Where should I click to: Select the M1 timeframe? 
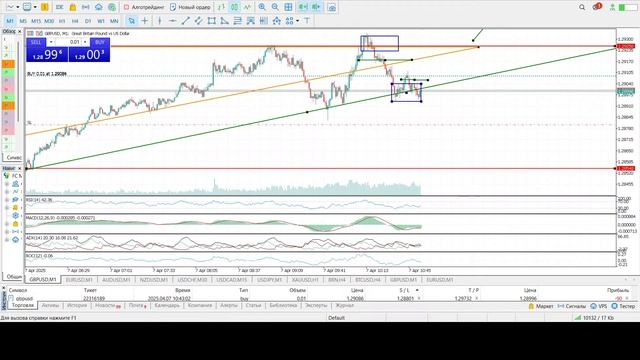tap(10, 20)
